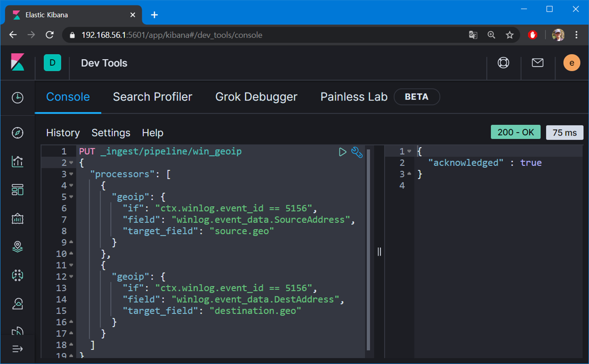
Task: Click "source.geo" value in the editor
Action: point(242,231)
